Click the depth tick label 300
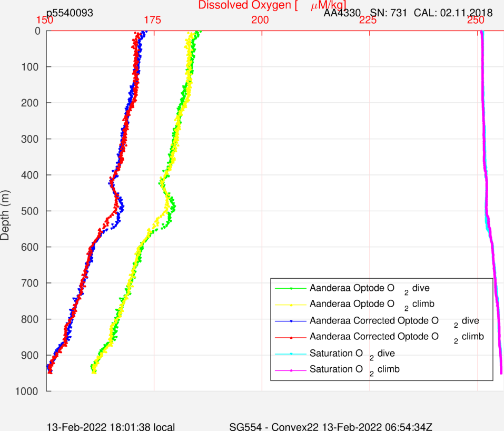This screenshot has height=431, width=504. click(x=30, y=139)
